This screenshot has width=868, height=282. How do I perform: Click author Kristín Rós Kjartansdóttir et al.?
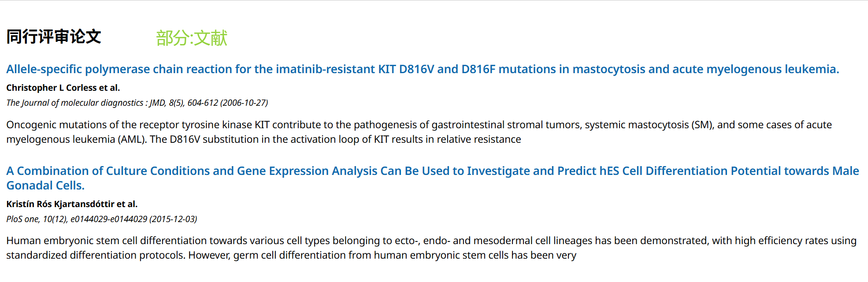click(x=72, y=204)
